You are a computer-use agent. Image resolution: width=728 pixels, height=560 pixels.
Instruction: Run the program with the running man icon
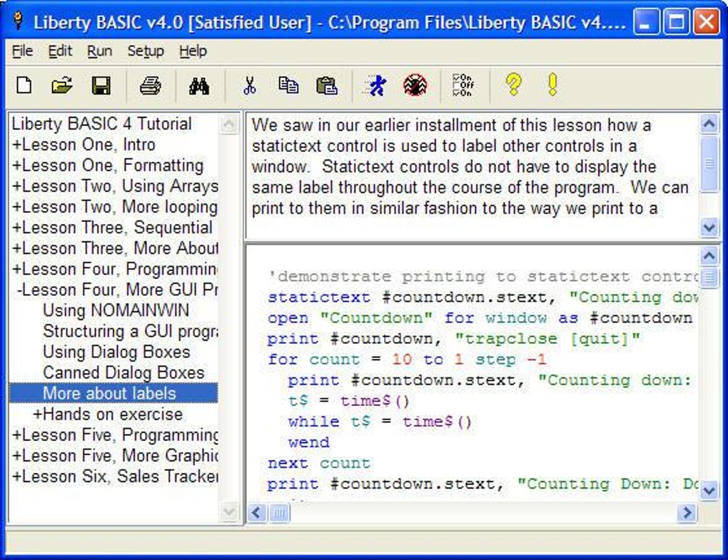coord(376,86)
